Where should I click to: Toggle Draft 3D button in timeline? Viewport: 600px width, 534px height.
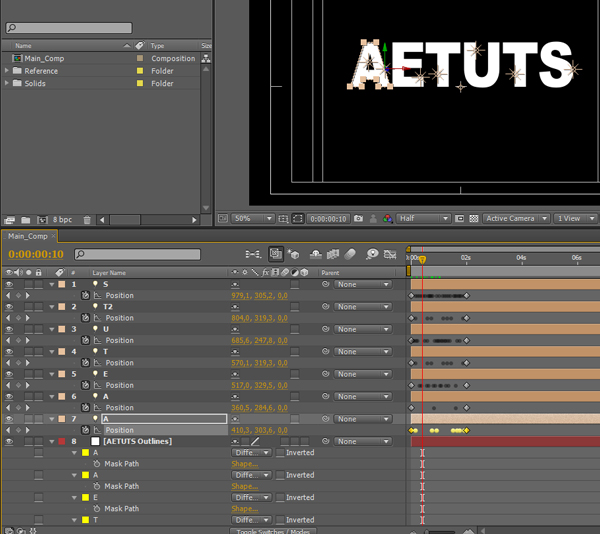coord(293,254)
